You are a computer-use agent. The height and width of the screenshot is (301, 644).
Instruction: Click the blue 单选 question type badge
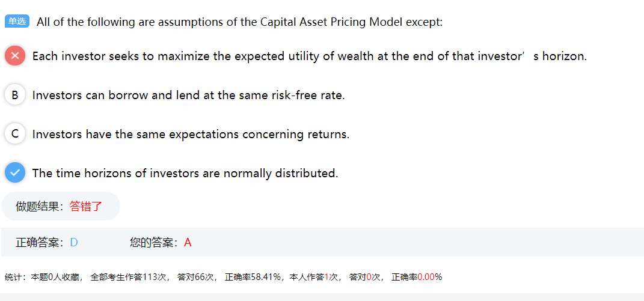17,22
